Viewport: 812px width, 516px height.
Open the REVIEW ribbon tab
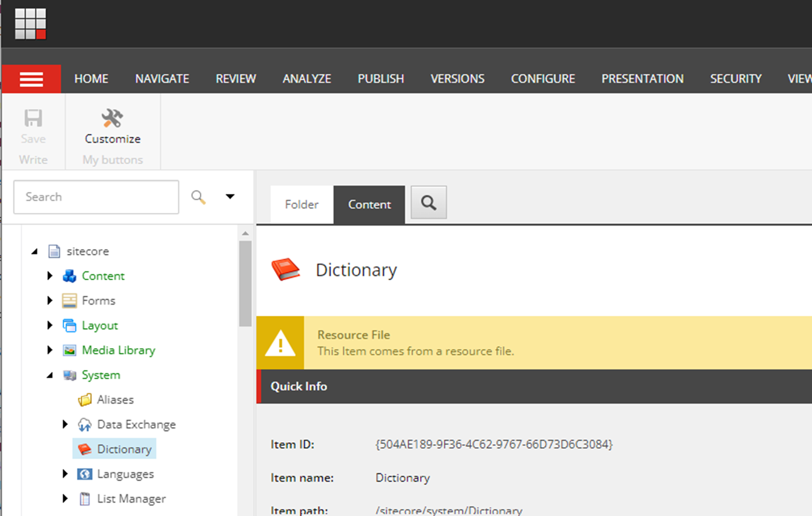(x=236, y=79)
